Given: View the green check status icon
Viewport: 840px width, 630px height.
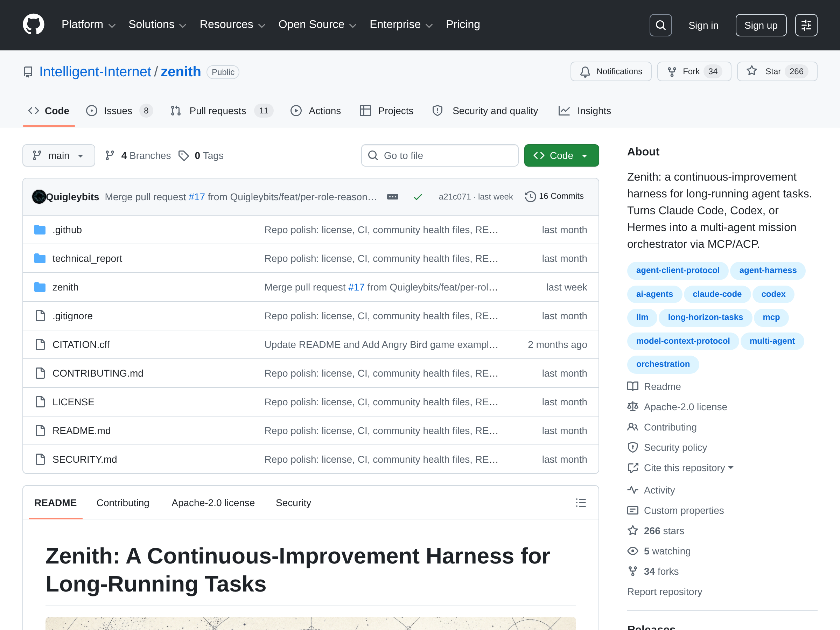Looking at the screenshot, I should point(418,197).
